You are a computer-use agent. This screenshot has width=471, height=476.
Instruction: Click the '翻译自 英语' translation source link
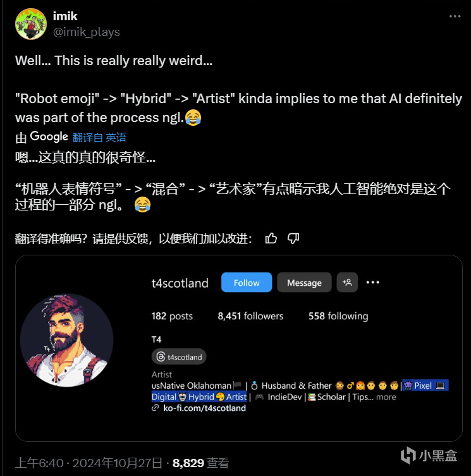[x=99, y=137]
